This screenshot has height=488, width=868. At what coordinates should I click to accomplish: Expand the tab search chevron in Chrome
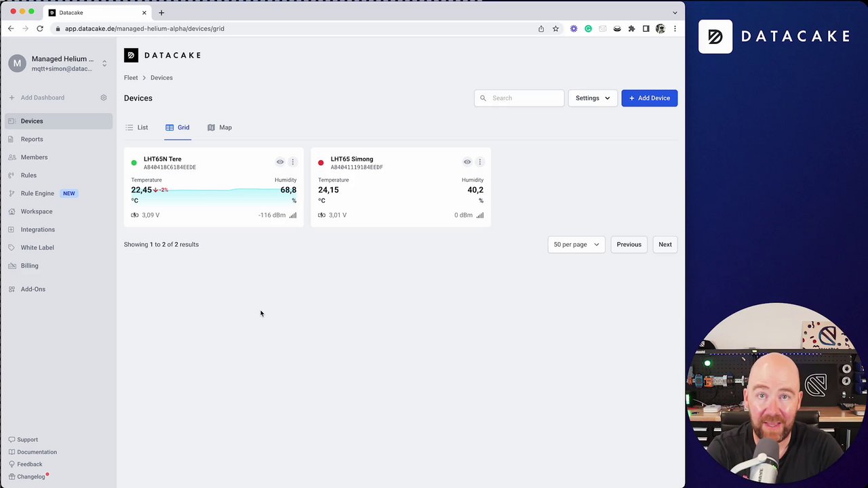tap(675, 13)
